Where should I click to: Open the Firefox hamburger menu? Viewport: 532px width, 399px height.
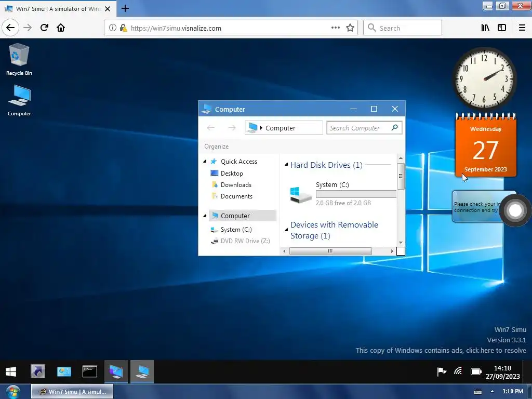coord(522,28)
